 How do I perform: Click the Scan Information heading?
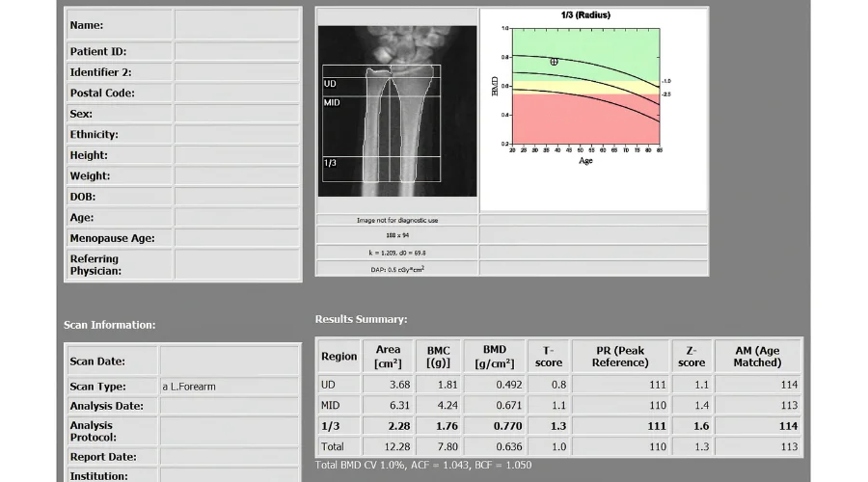point(110,325)
